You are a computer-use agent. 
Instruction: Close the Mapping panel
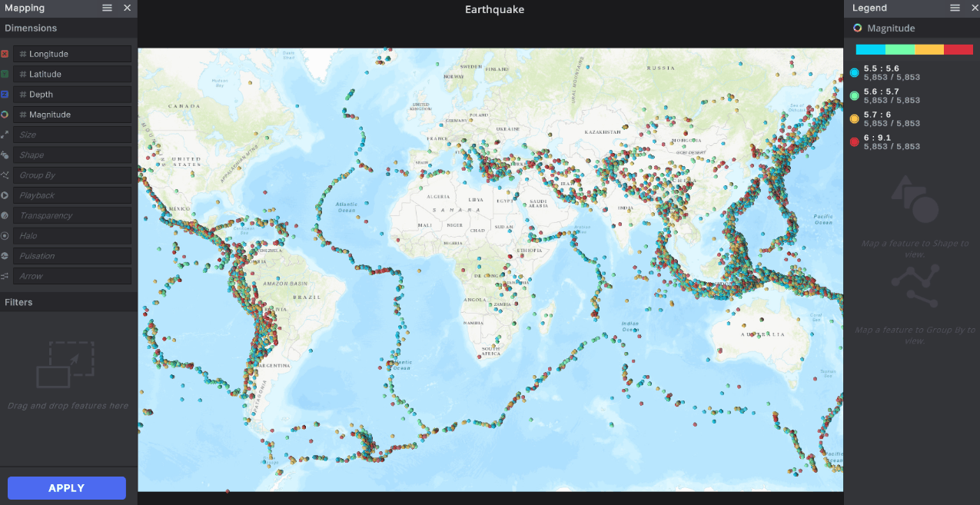coord(128,8)
